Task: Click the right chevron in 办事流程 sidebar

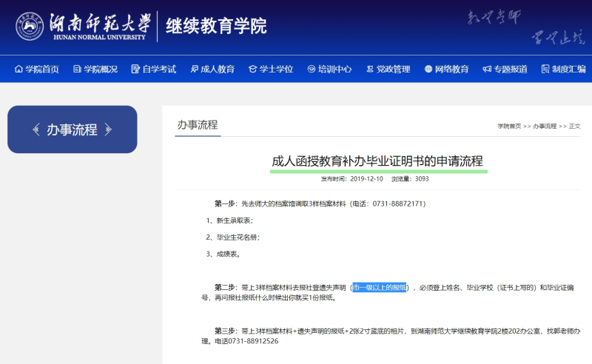Action: [108, 129]
